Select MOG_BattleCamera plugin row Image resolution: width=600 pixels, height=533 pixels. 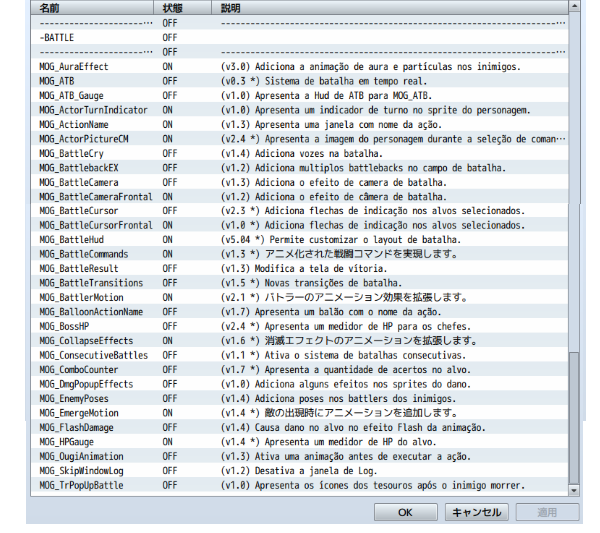coord(300,182)
